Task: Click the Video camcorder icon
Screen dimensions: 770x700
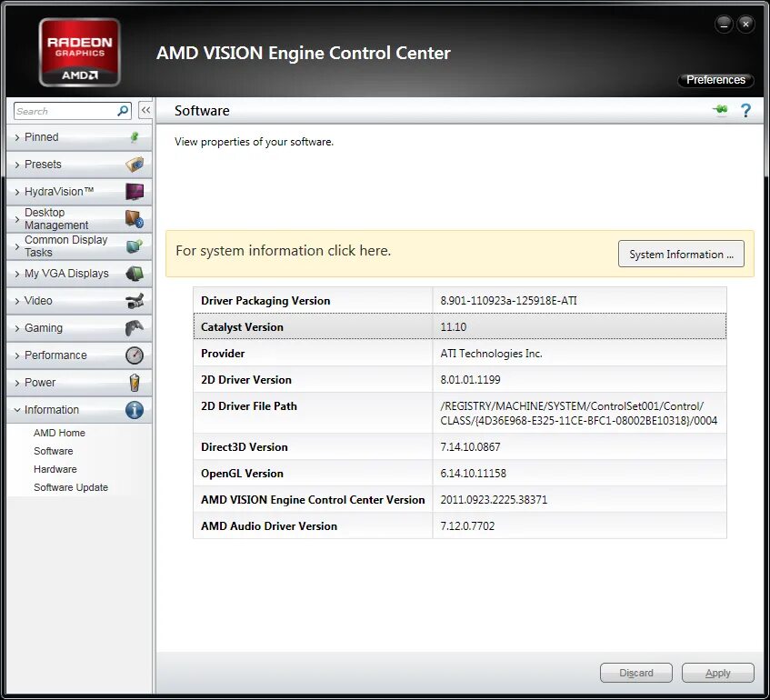Action: pyautogui.click(x=135, y=301)
